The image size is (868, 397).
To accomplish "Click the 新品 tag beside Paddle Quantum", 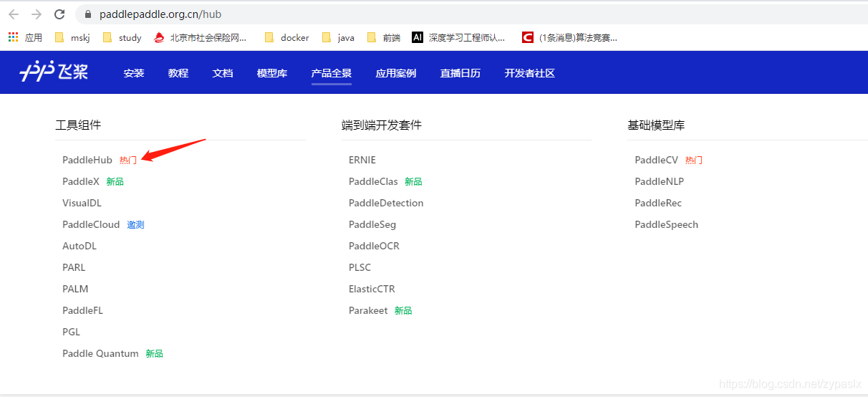I will (x=154, y=353).
